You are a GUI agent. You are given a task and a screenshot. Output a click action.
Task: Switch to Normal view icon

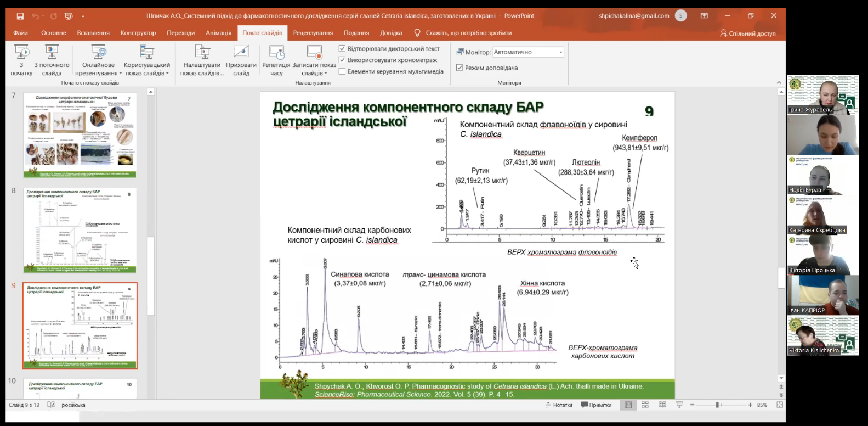(628, 405)
